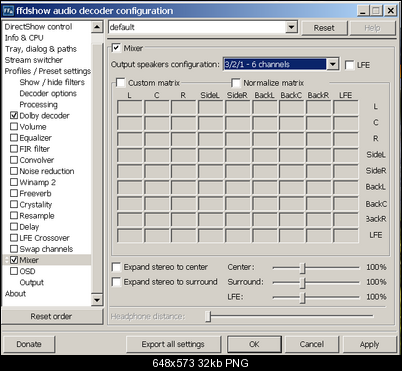
Task: Enable the OSD checkbox
Action: click(x=14, y=271)
